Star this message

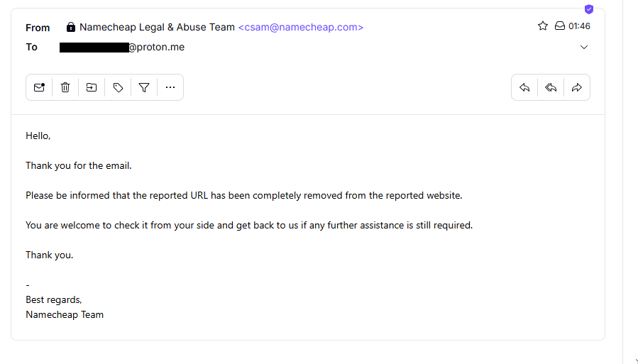tap(543, 26)
